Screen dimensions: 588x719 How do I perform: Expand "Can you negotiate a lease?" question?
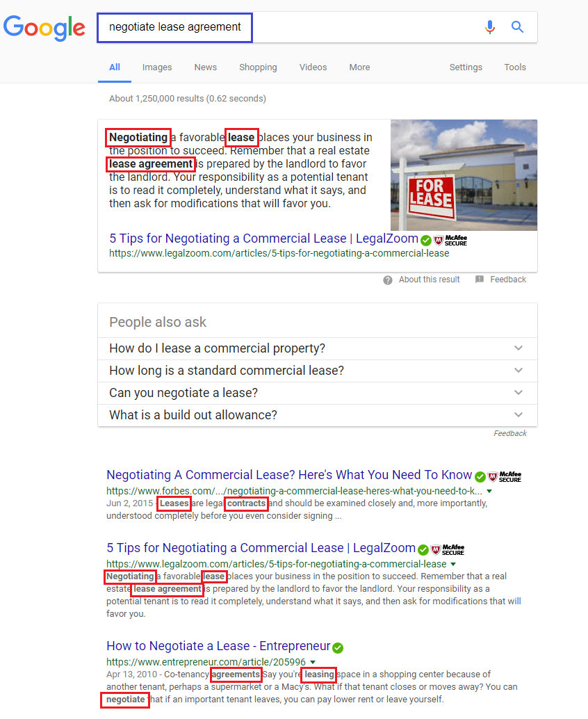tap(518, 393)
